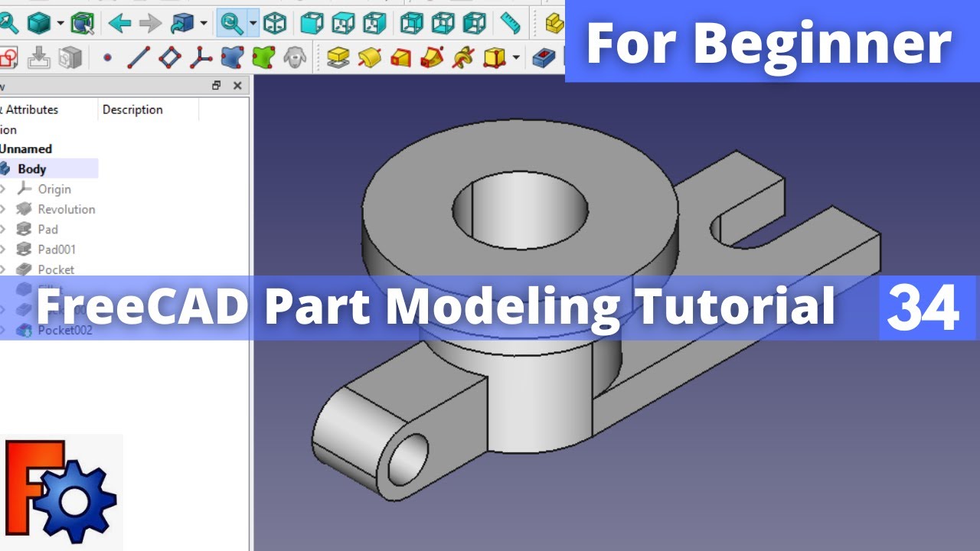Screen dimensions: 980x551
Task: Expand the Pad tree node
Action: [x=4, y=229]
